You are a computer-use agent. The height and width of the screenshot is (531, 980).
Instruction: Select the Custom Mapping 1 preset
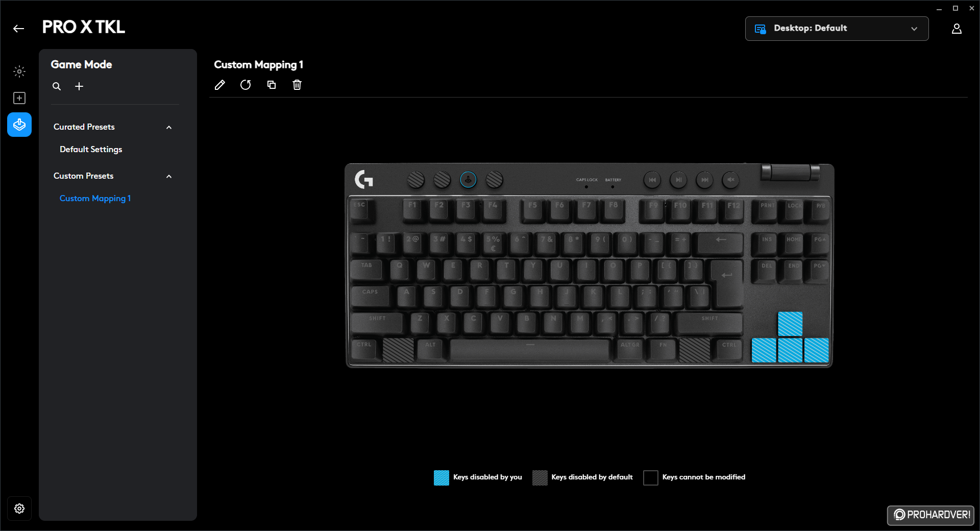point(95,198)
